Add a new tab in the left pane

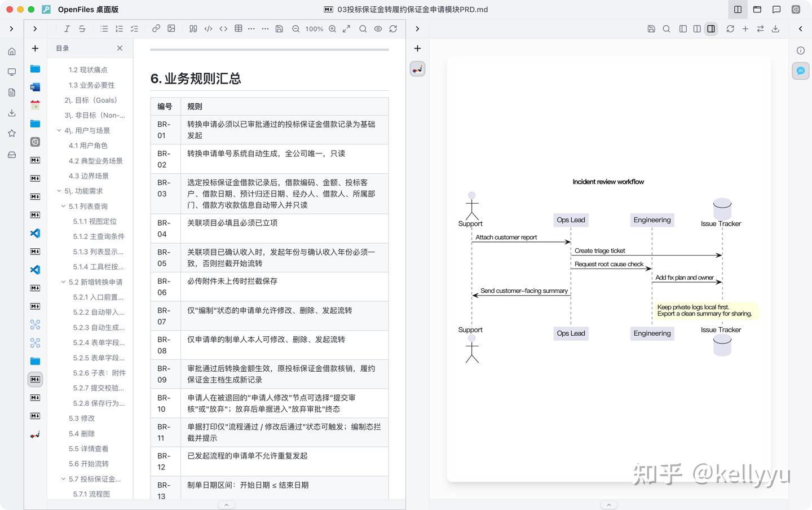35,49
